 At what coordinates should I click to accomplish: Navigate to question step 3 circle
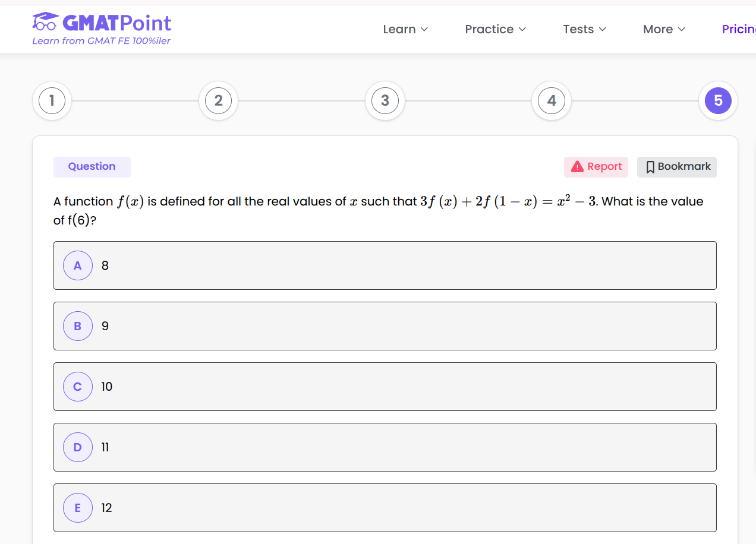[x=385, y=101]
